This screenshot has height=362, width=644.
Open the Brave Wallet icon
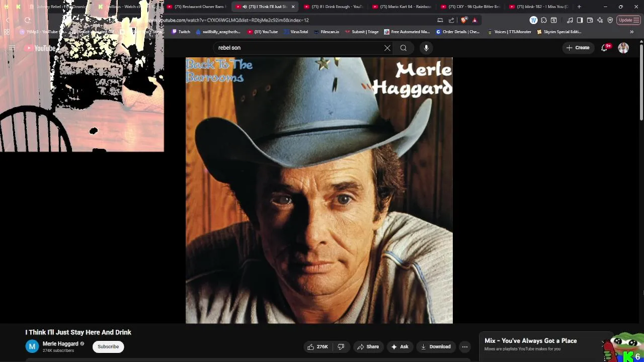pos(590,20)
